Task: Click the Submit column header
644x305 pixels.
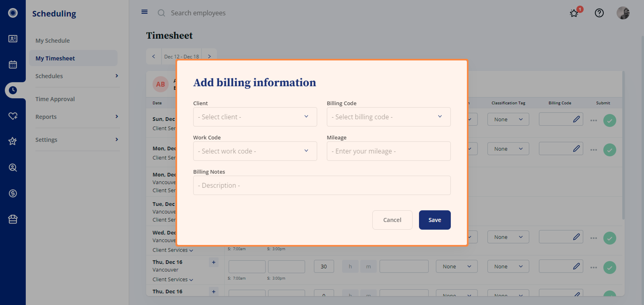Action: coord(603,103)
